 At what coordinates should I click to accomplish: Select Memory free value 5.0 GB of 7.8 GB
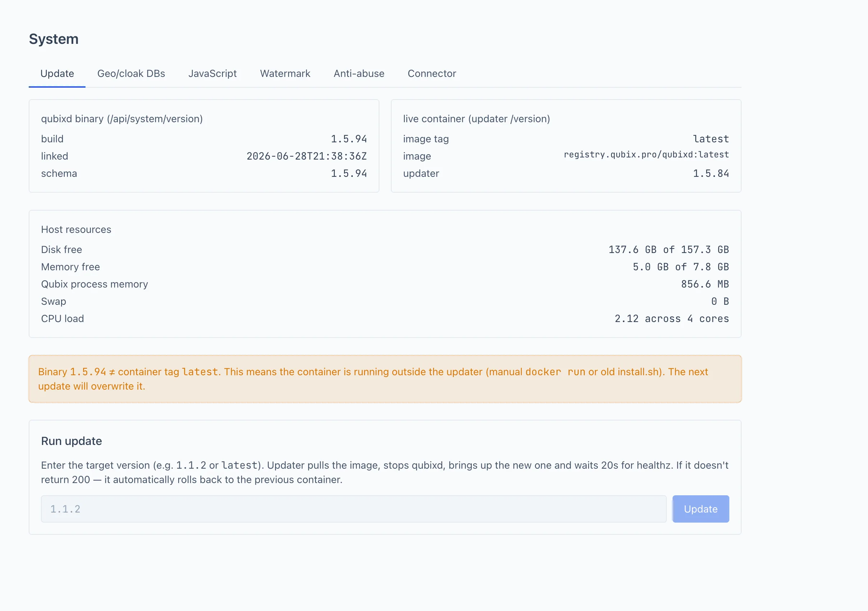click(x=680, y=267)
